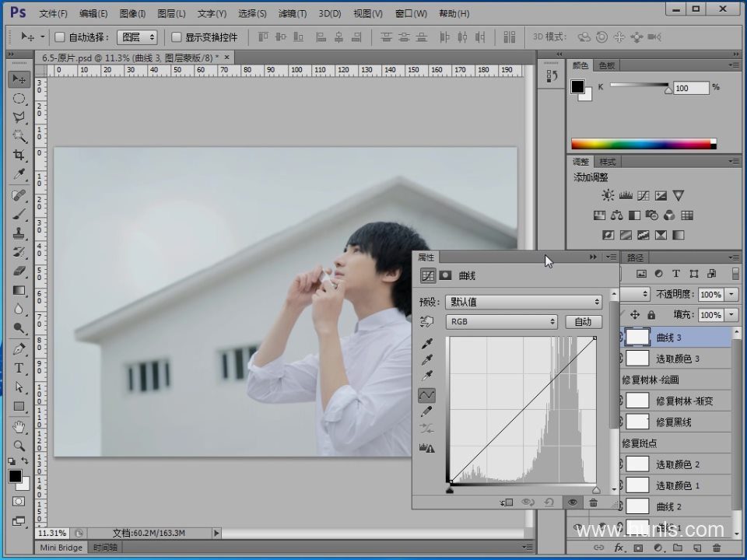Open the Mini Bridge panel tab
The height and width of the screenshot is (560, 747).
pyautogui.click(x=61, y=548)
